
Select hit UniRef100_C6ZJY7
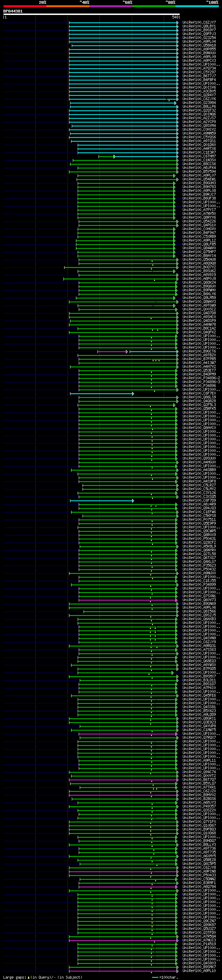click(199, 23)
